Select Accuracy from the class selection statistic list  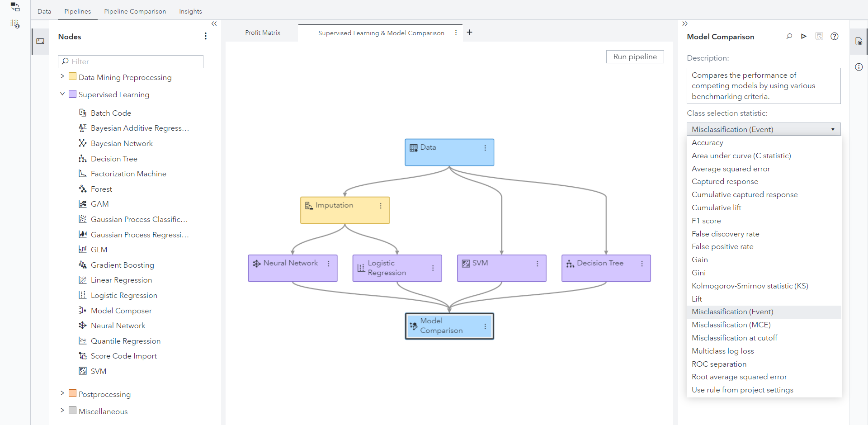(707, 142)
